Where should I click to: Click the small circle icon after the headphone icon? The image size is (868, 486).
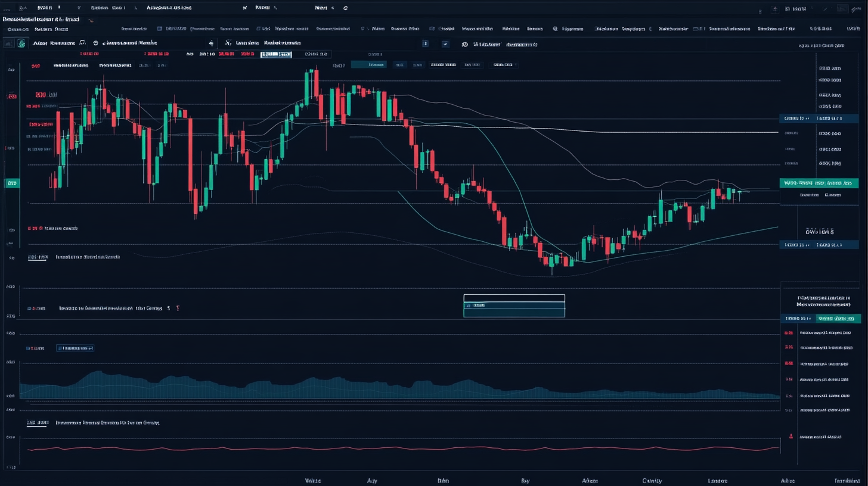coord(95,43)
